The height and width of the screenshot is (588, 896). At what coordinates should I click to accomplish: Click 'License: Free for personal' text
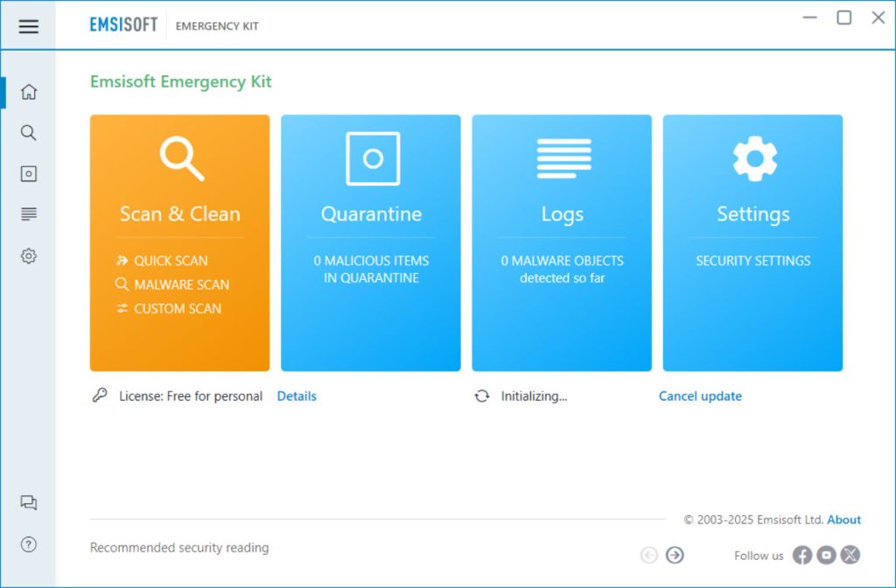[x=191, y=396]
